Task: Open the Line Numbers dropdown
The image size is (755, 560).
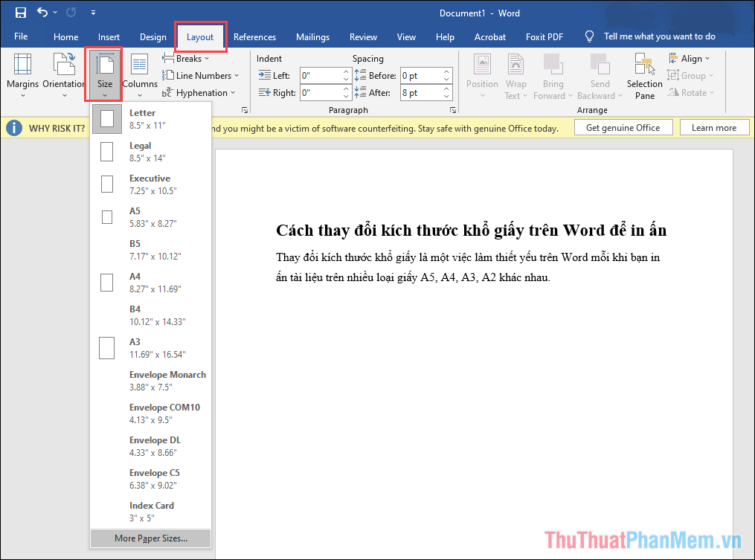Action: click(202, 75)
